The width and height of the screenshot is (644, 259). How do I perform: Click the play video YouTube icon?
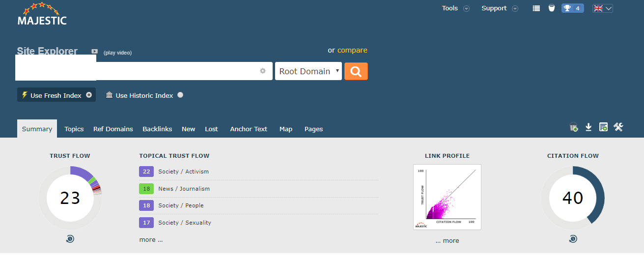94,52
